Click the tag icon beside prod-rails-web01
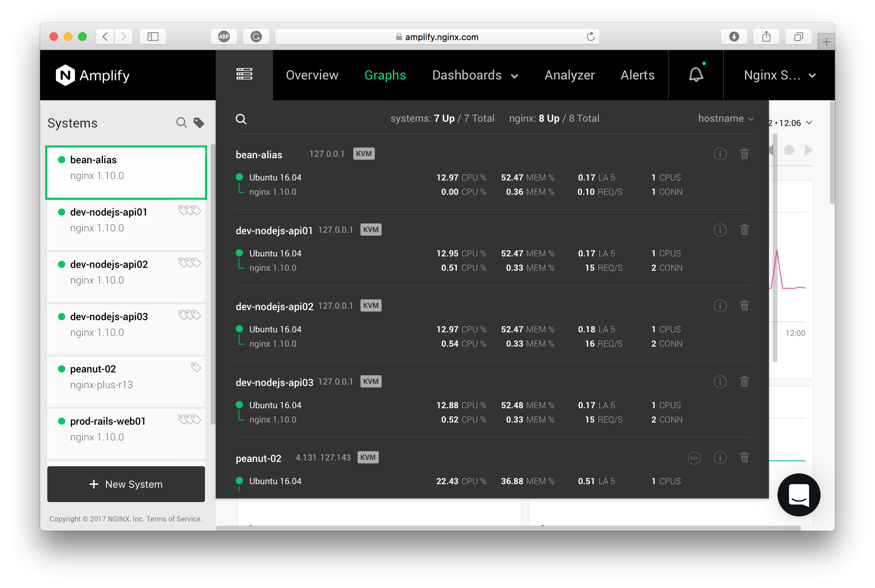 point(190,419)
